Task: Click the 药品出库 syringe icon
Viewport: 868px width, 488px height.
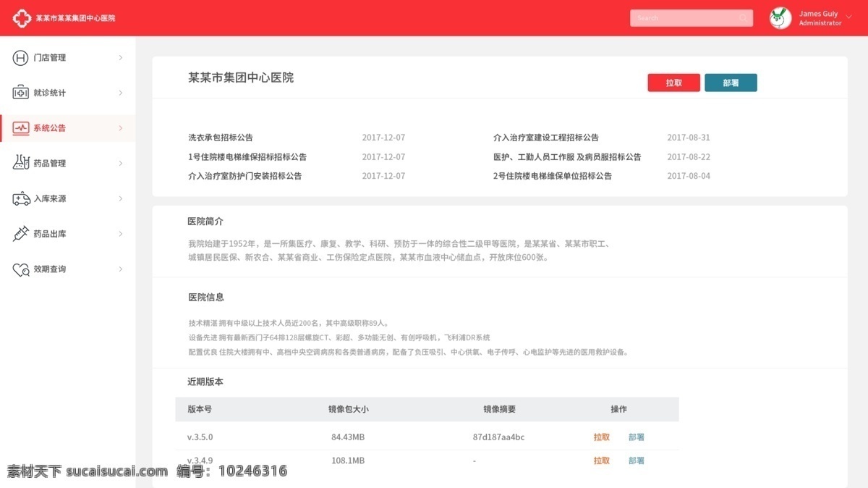Action: [x=21, y=234]
